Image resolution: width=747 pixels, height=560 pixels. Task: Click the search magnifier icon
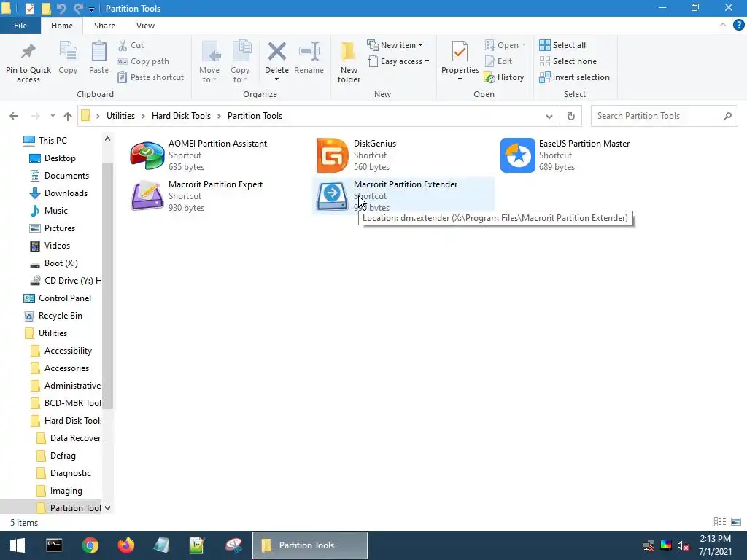click(x=727, y=116)
